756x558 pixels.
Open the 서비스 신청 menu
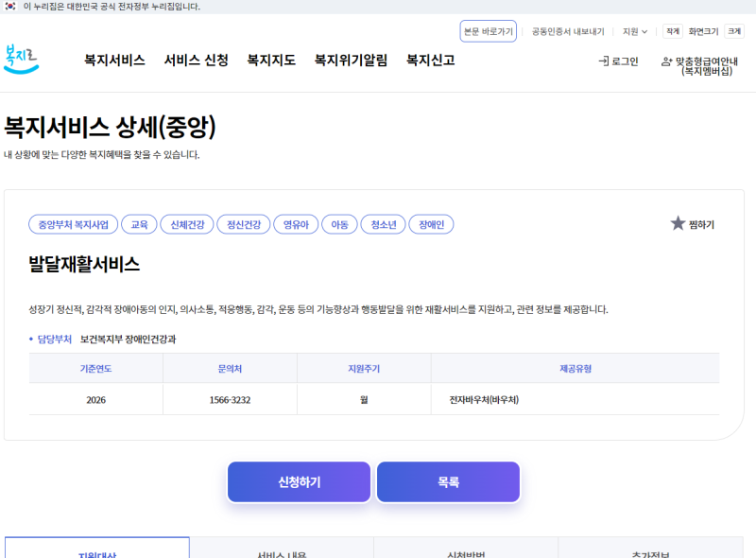(196, 61)
